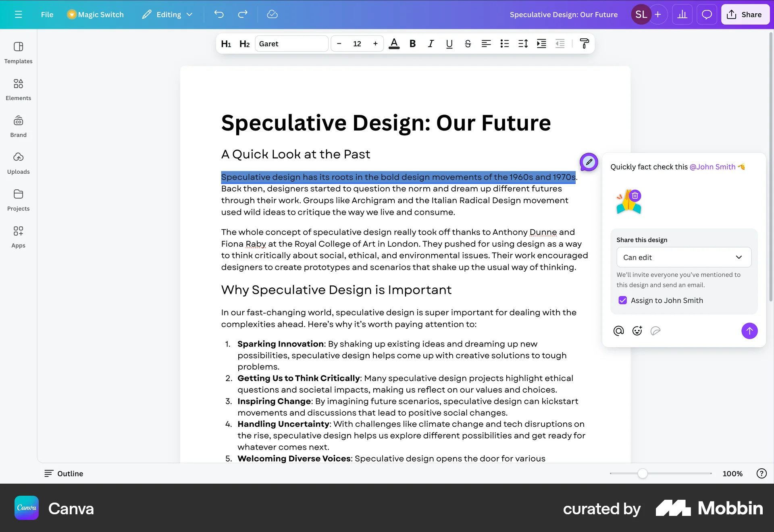Insert an emoji into the comment
This screenshot has width=774, height=532.
tap(637, 330)
